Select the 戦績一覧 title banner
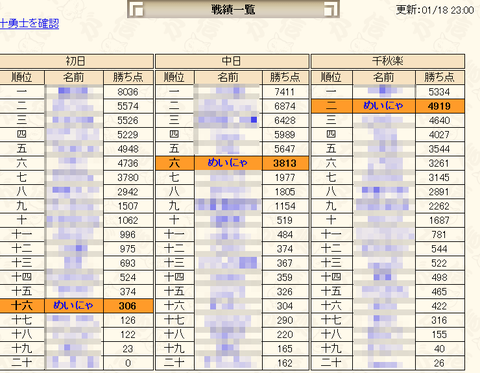 [x=233, y=9]
